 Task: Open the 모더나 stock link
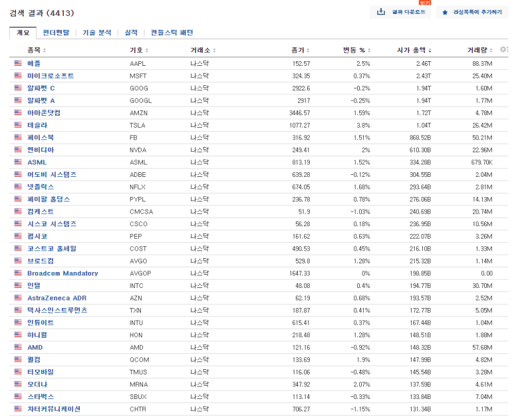(x=37, y=384)
